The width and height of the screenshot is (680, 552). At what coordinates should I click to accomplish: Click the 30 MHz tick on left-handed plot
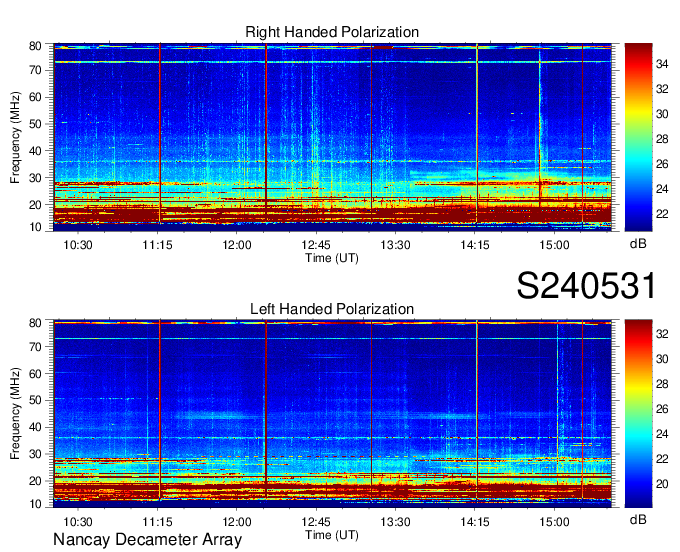point(36,454)
